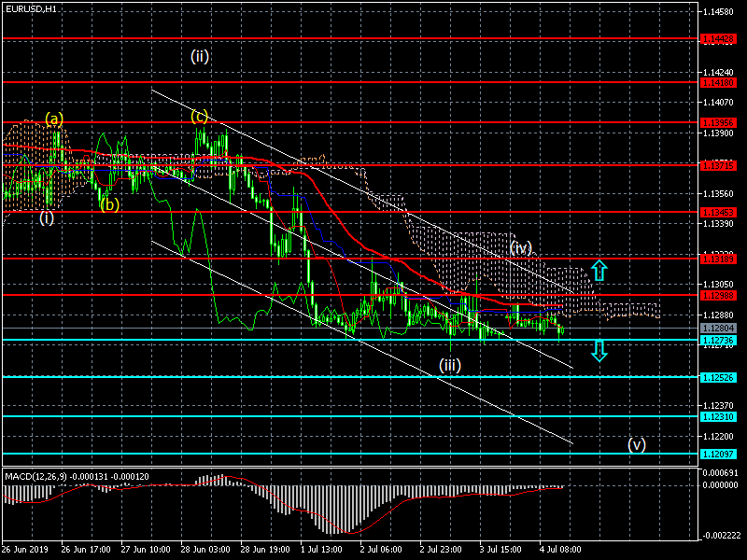Select the cyan 1.12310 price level label
Image resolution: width=747 pixels, height=560 pixels.
(x=718, y=416)
